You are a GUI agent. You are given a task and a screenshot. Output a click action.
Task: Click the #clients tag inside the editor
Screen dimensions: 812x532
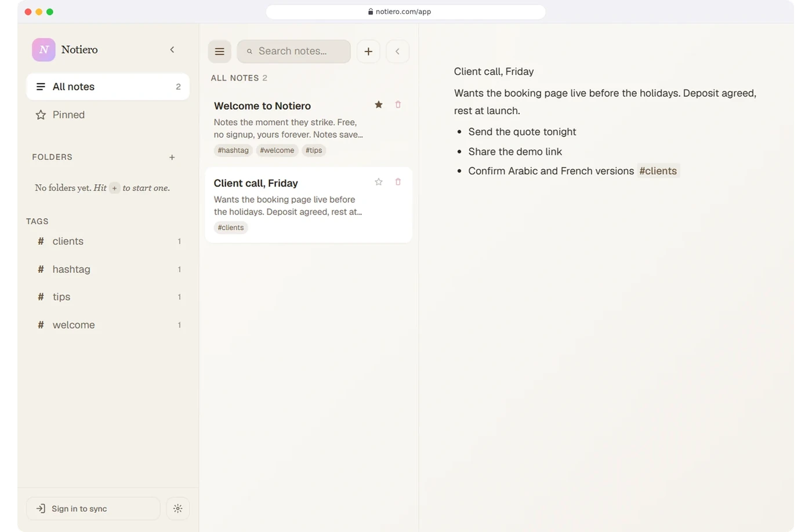[x=658, y=171]
